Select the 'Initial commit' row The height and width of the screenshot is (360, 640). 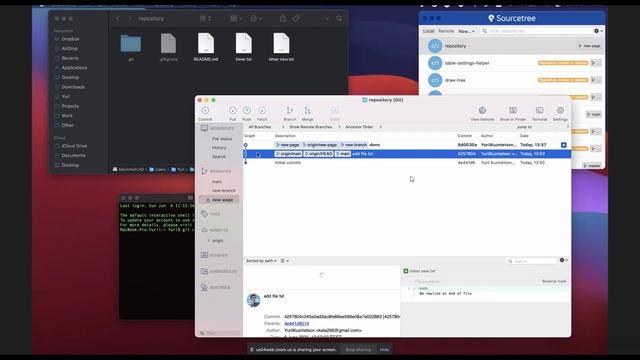point(407,163)
